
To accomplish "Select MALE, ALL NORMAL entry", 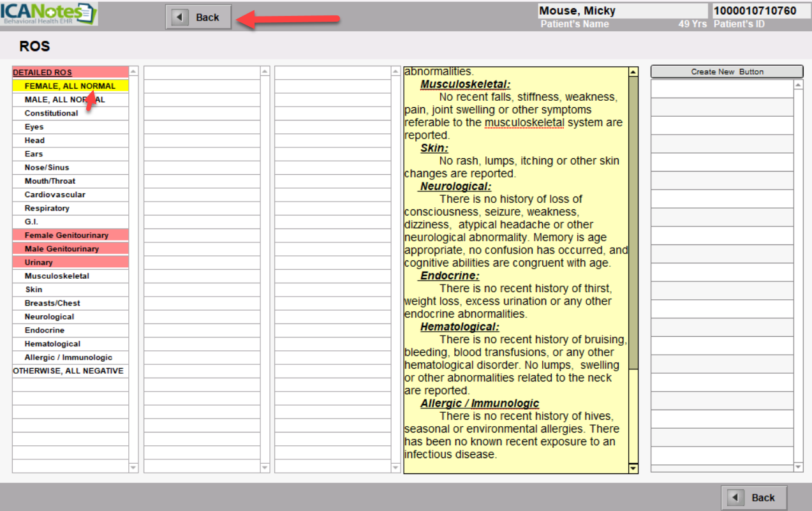I will pos(64,100).
